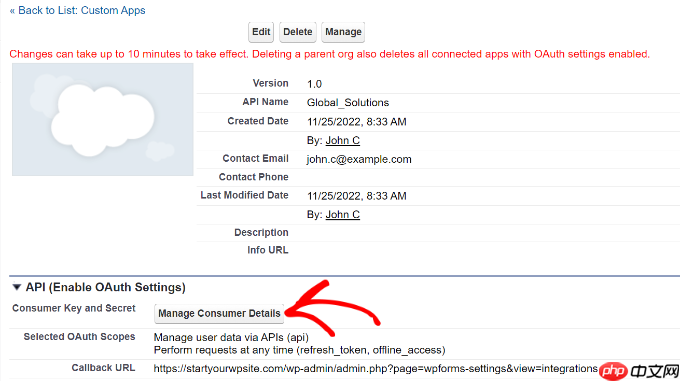Click the cloud app logo thumbnail
680x381 pixels.
[x=103, y=120]
